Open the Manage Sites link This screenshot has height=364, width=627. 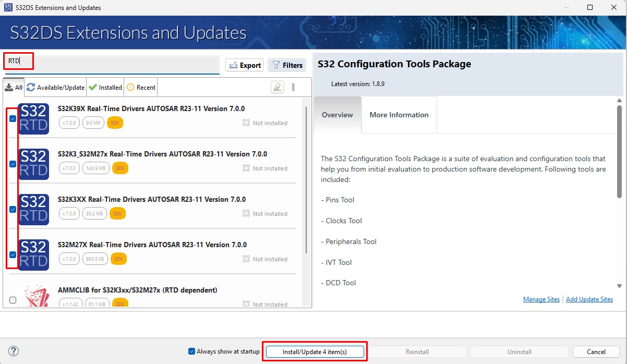click(x=541, y=299)
